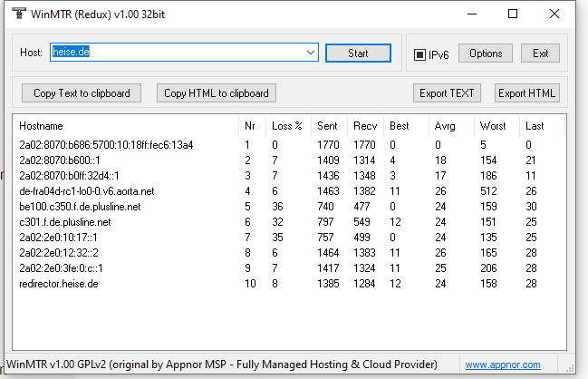Expand the Host dropdown arrow

[311, 53]
